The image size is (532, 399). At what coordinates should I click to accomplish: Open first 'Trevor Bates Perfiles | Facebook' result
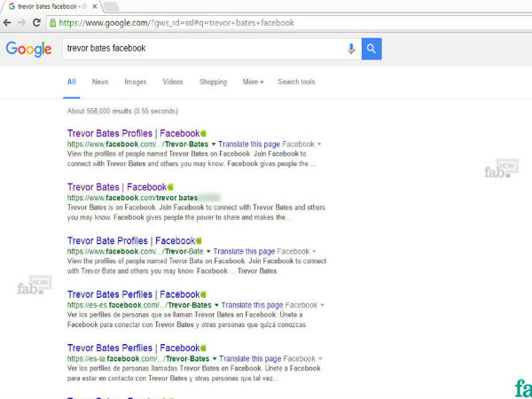click(133, 294)
